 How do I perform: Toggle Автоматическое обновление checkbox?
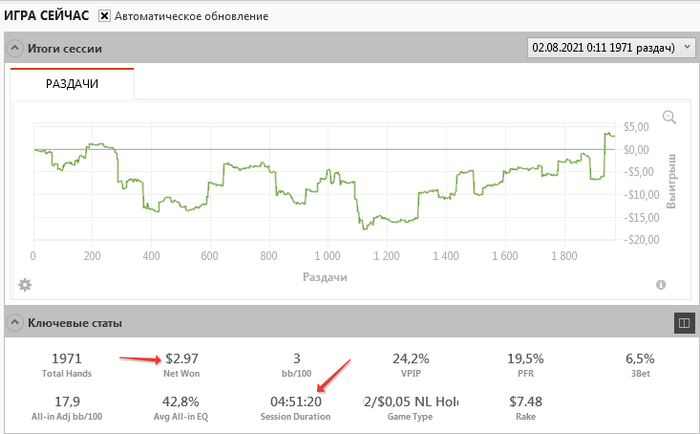(x=104, y=17)
